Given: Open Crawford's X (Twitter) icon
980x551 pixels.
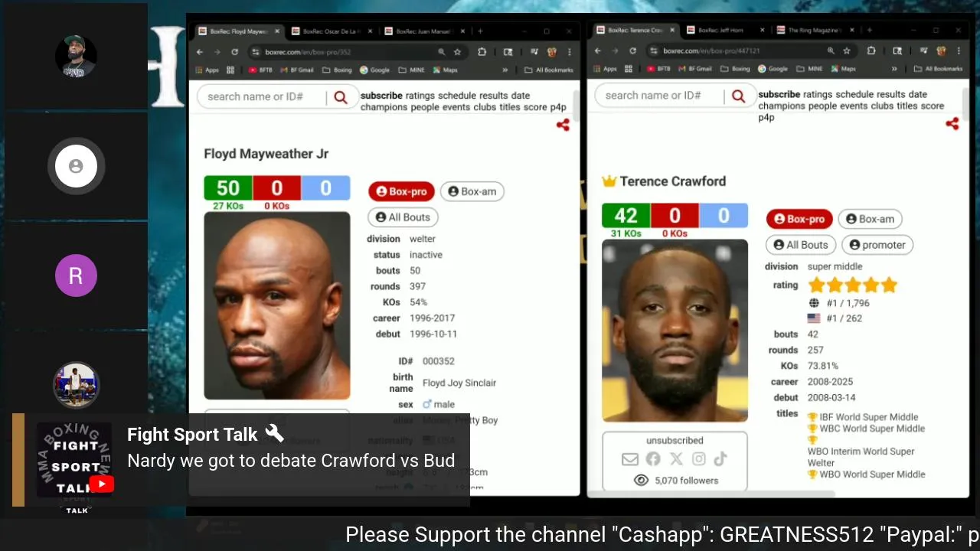Looking at the screenshot, I should coord(676,459).
